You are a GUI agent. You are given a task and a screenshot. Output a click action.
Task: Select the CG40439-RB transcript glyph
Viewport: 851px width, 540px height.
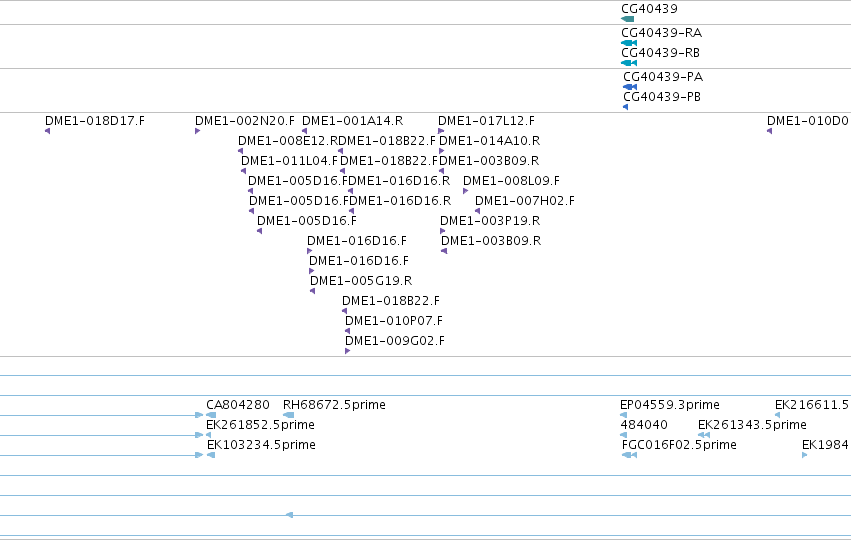629,63
